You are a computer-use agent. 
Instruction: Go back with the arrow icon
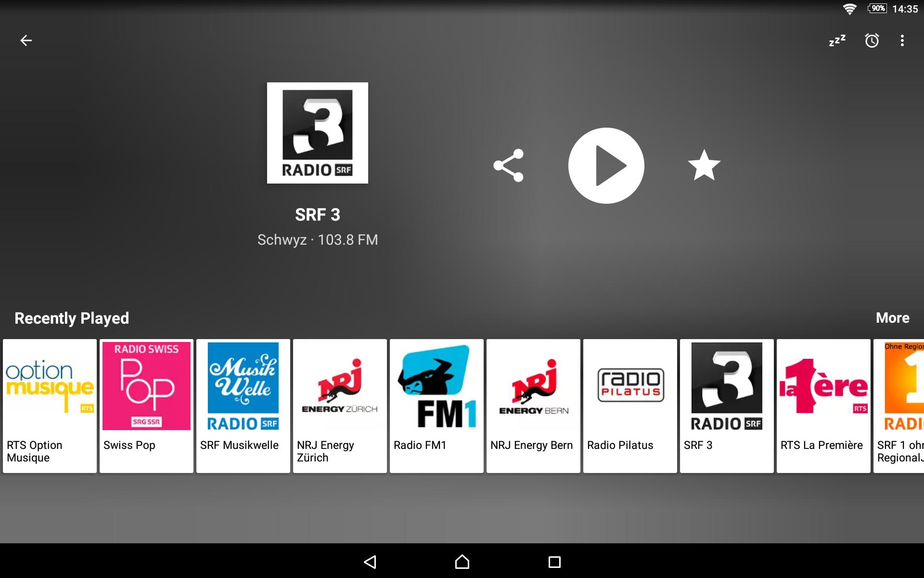coord(26,40)
